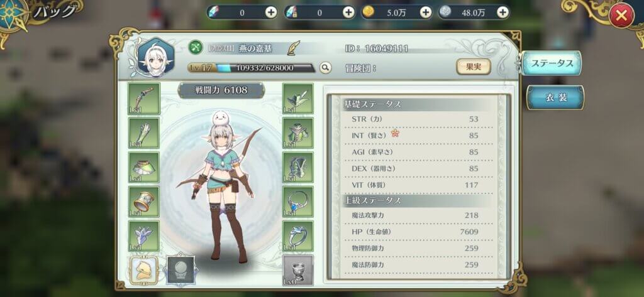Select the bow weapon equipment slot

144,99
